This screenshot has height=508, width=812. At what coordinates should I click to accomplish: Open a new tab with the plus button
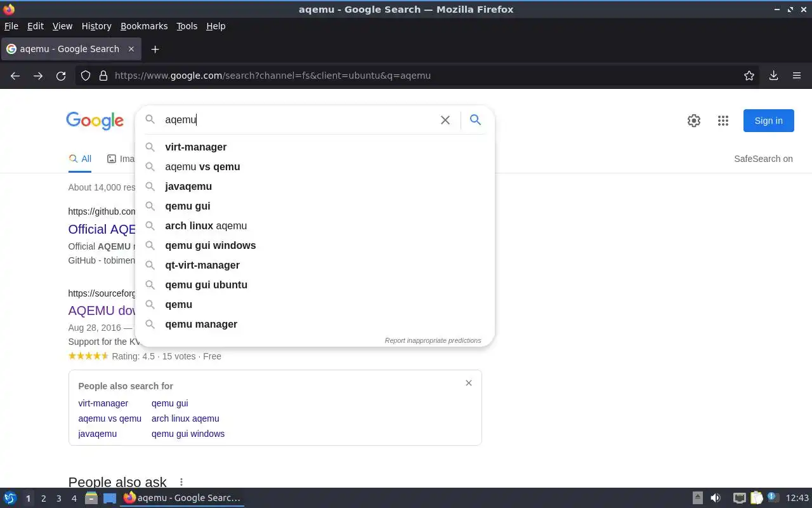click(x=155, y=49)
